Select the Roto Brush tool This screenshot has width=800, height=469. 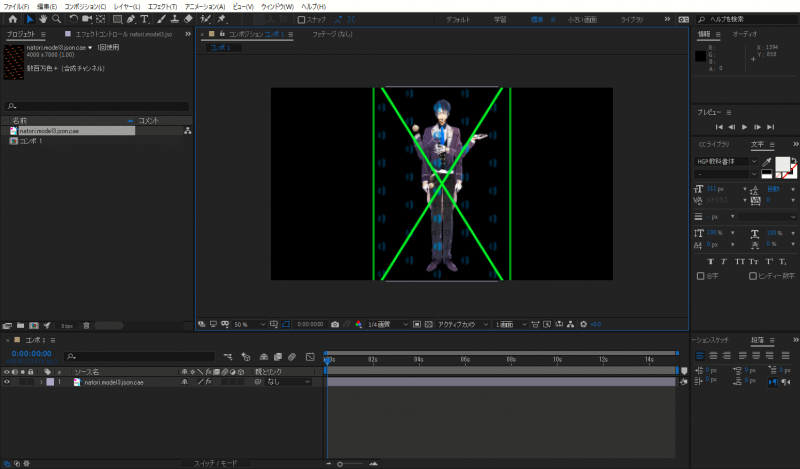tap(205, 19)
